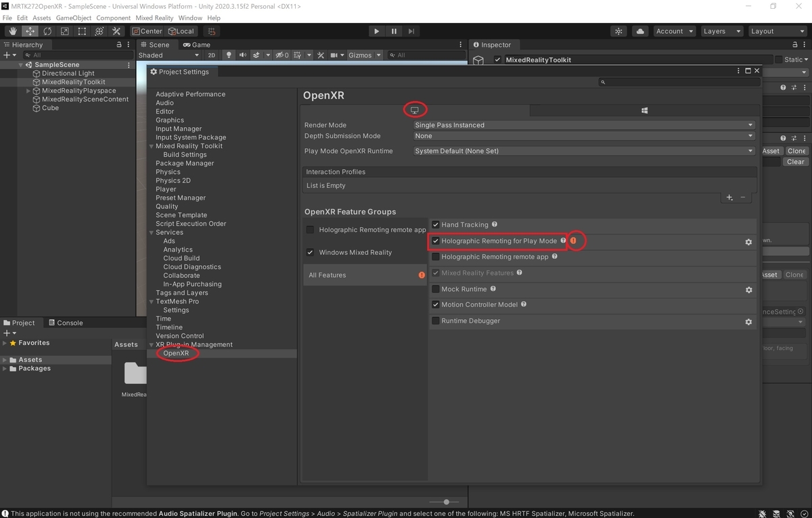
Task: Toggle 2D view mode in the Scene toolbar
Action: pyautogui.click(x=211, y=55)
